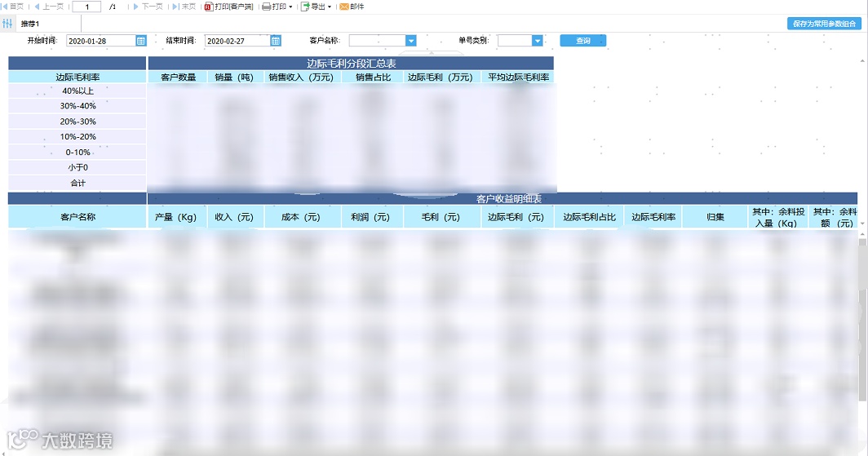Click the 40%以上 row label
This screenshot has height=456, width=868.
point(77,91)
